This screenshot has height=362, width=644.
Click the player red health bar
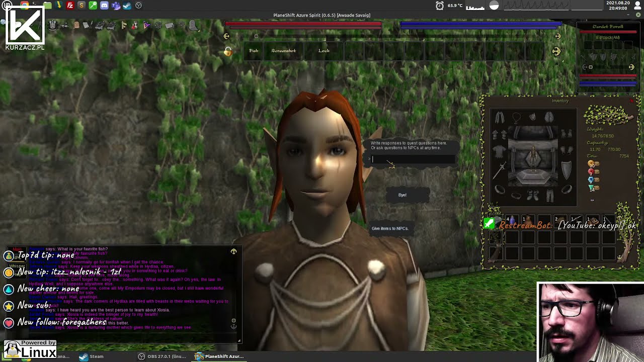pos(303,23)
